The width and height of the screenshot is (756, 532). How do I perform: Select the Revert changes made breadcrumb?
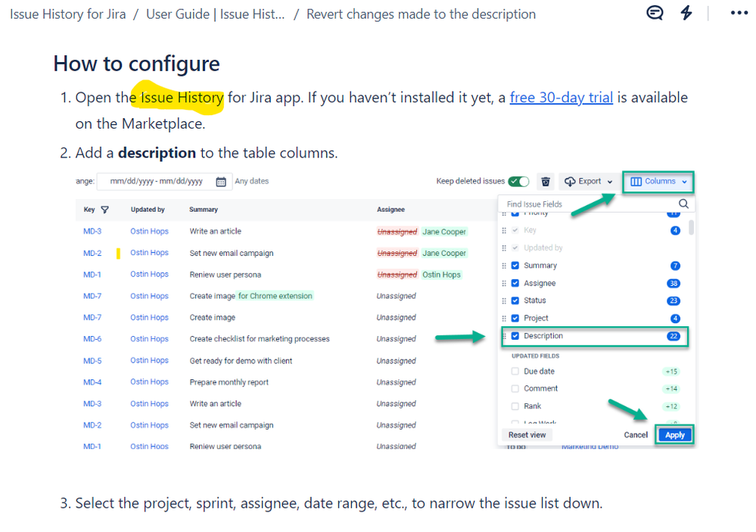point(421,14)
